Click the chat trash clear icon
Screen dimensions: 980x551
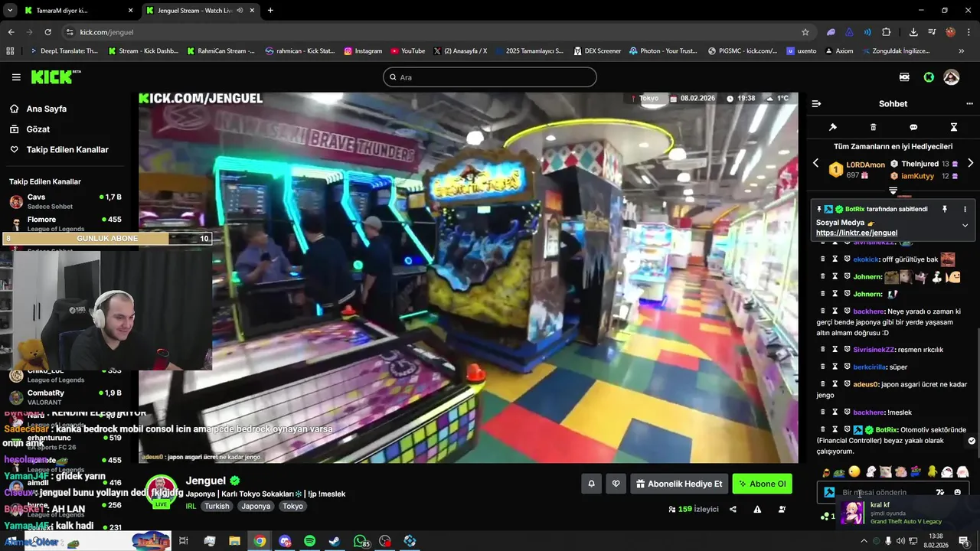873,127
